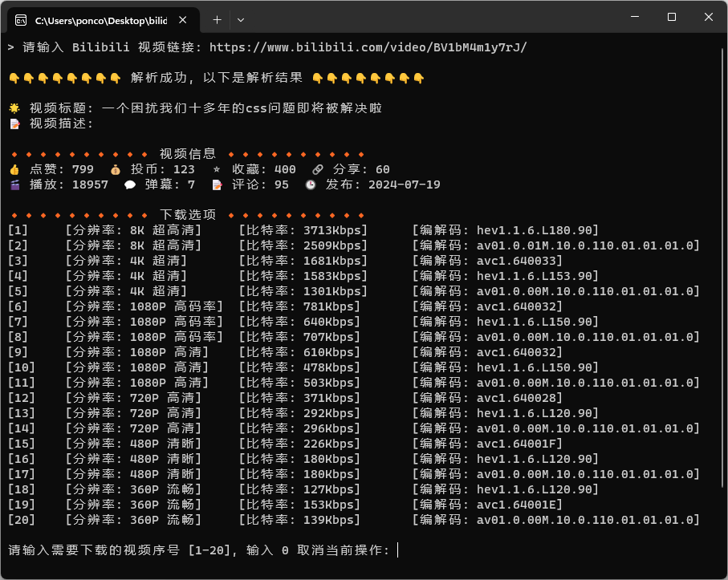Click the clock icon beside 发布 date
Screen dimensions: 728x580
click(310, 184)
